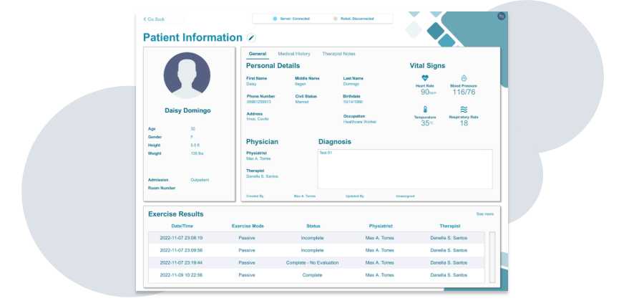Click the Temperature thermometer icon

pyautogui.click(x=425, y=110)
